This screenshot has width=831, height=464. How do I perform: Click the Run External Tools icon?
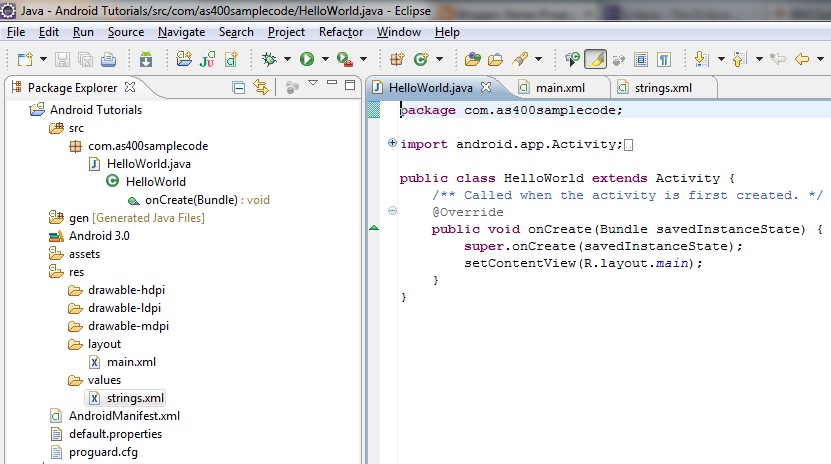tap(345, 59)
